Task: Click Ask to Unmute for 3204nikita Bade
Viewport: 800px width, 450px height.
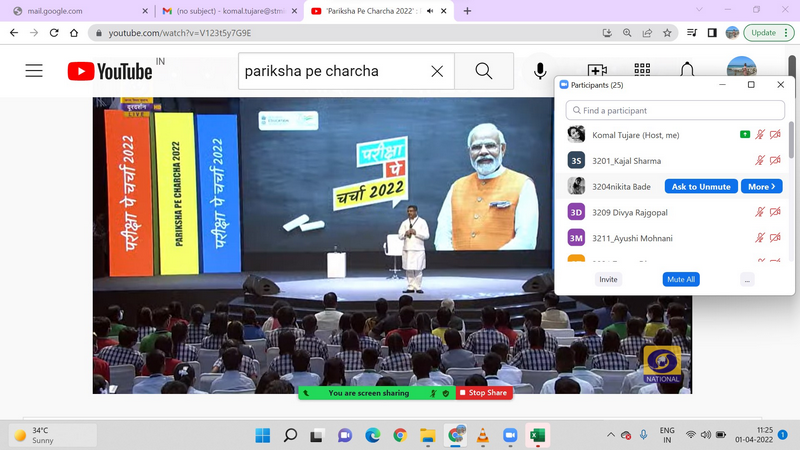Action: point(701,186)
